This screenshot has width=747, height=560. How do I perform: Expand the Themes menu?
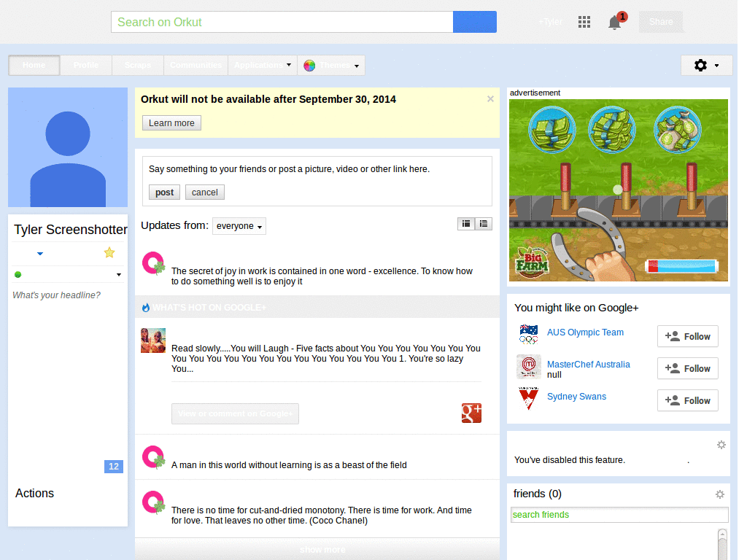[x=331, y=65]
